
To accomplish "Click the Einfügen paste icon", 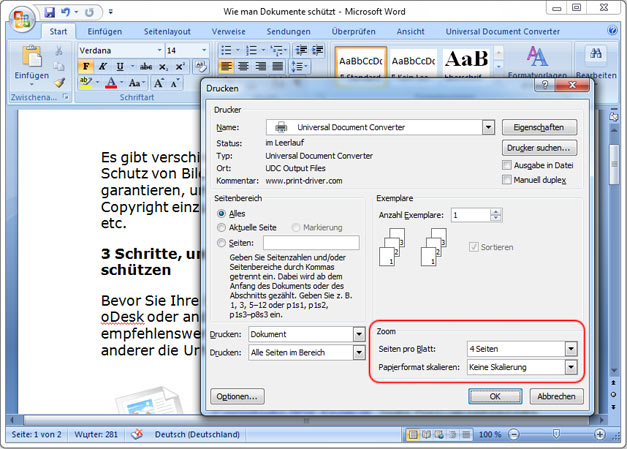I will 32,56.
